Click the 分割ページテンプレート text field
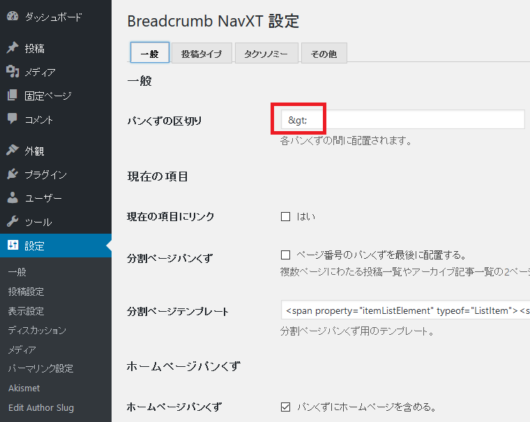 [405, 310]
